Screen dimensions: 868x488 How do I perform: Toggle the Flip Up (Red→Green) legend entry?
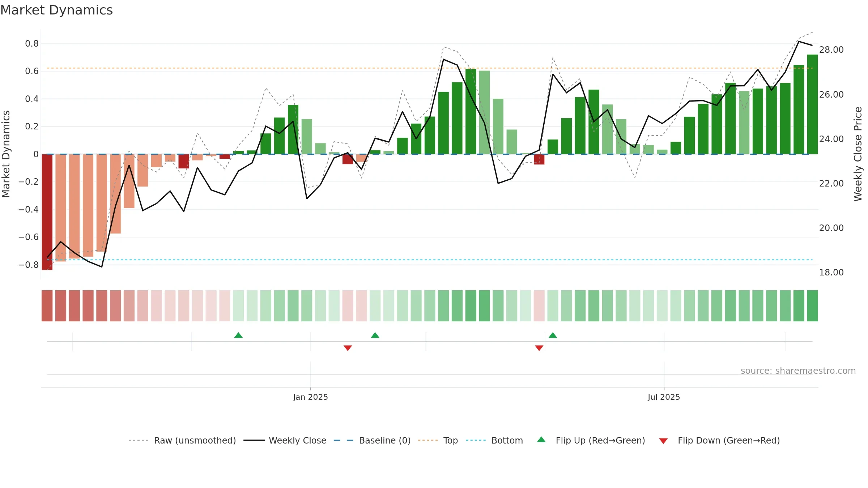(x=591, y=440)
